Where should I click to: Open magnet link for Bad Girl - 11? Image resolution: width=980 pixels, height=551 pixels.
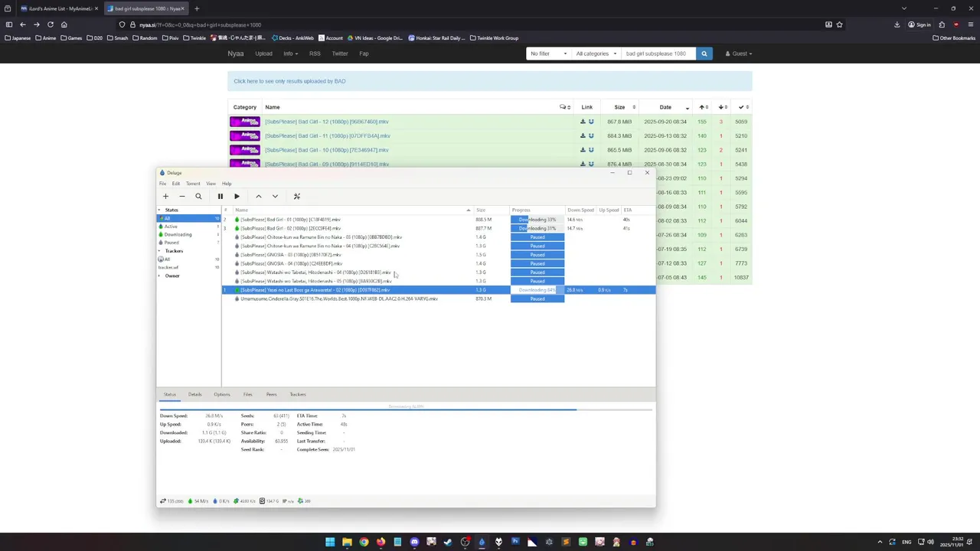point(591,135)
